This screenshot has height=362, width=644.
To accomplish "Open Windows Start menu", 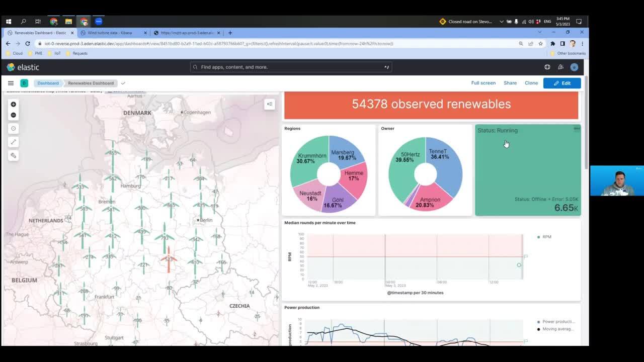I will (9, 22).
